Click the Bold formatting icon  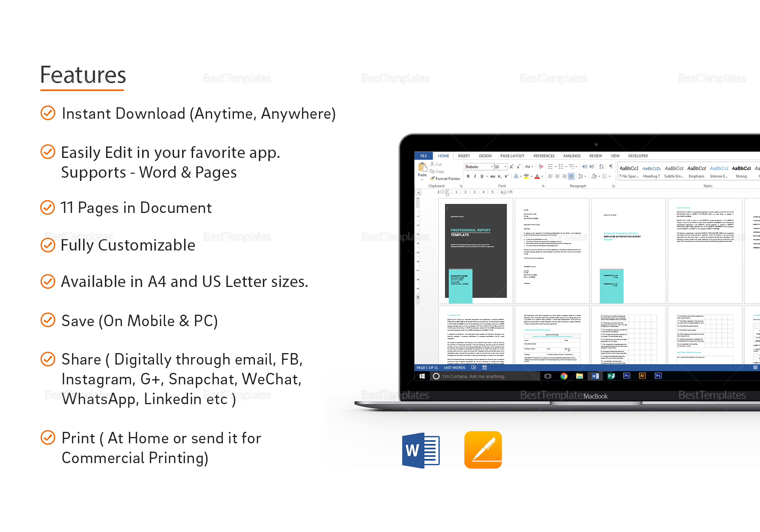(x=467, y=177)
